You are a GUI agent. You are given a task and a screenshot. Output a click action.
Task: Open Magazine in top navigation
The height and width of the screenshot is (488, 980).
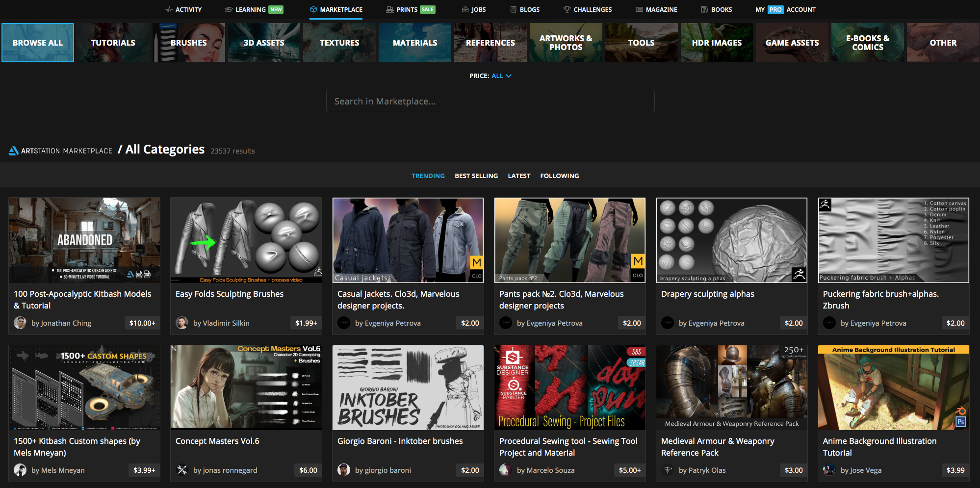(x=656, y=9)
